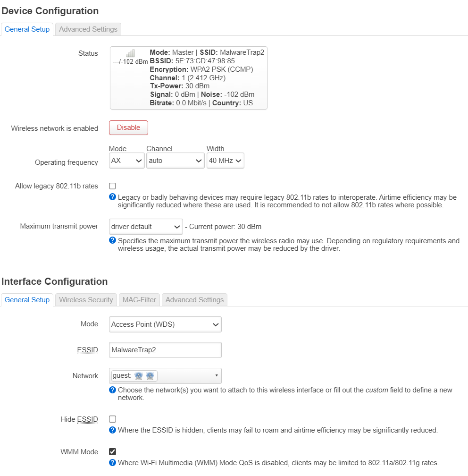Image resolution: width=468 pixels, height=476 pixels.
Task: Click the ESSID text field
Action: click(x=165, y=350)
